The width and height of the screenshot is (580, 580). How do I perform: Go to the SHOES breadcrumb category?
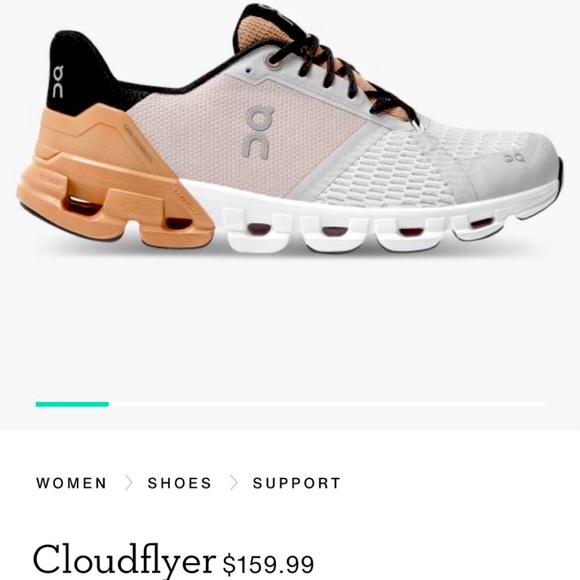(x=179, y=483)
